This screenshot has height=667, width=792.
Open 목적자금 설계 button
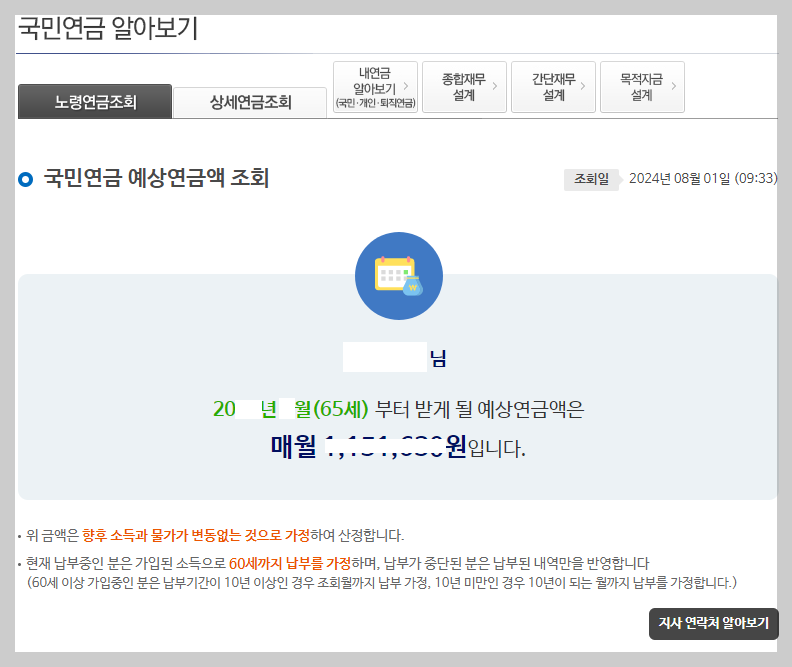coord(642,87)
